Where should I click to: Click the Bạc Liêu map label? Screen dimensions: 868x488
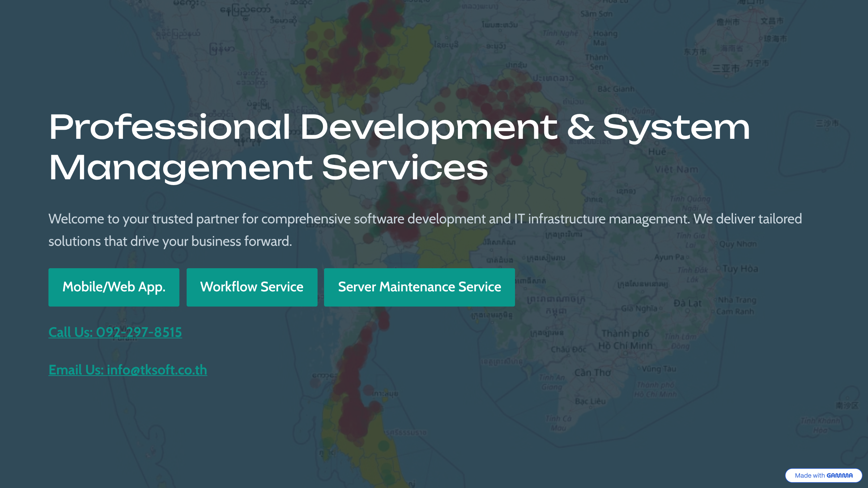(590, 401)
